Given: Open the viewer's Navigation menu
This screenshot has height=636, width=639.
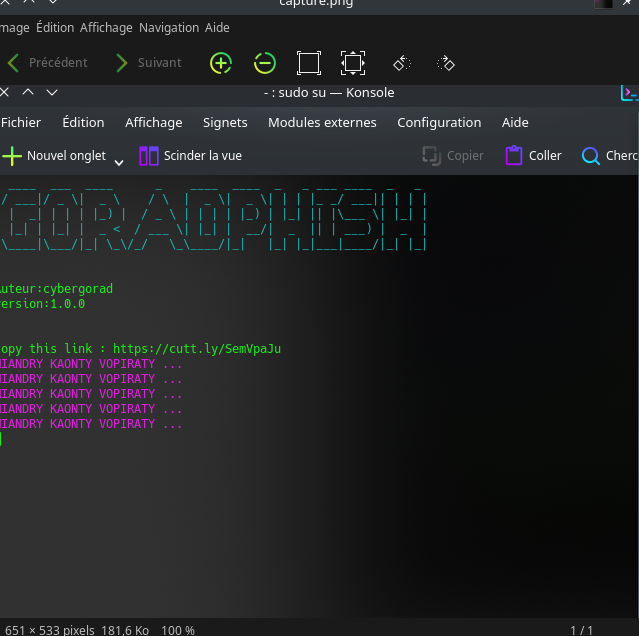Looking at the screenshot, I should (169, 28).
